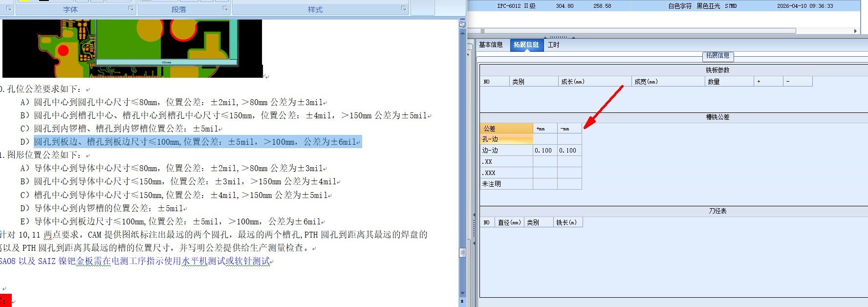Select the 孔-边 row label

click(506, 139)
